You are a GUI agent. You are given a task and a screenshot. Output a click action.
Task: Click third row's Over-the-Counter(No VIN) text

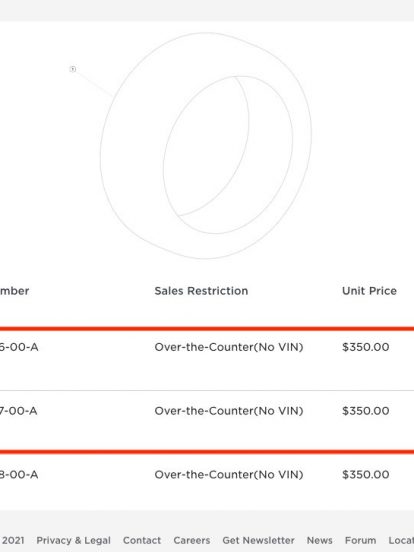pos(229,475)
